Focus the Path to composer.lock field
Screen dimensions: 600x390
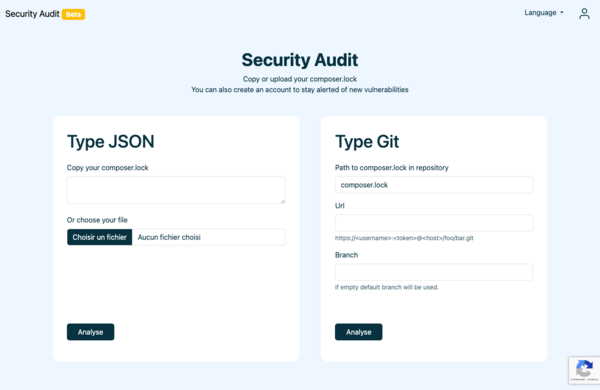click(x=434, y=185)
